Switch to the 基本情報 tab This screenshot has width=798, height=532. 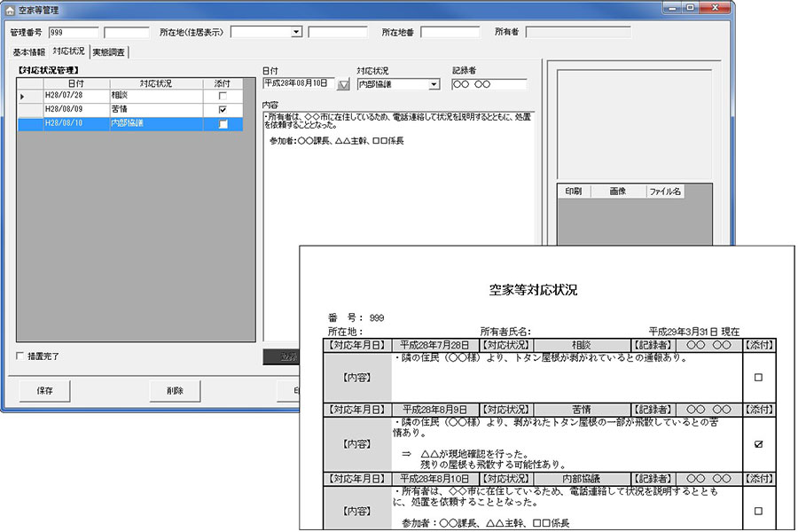pyautogui.click(x=28, y=52)
